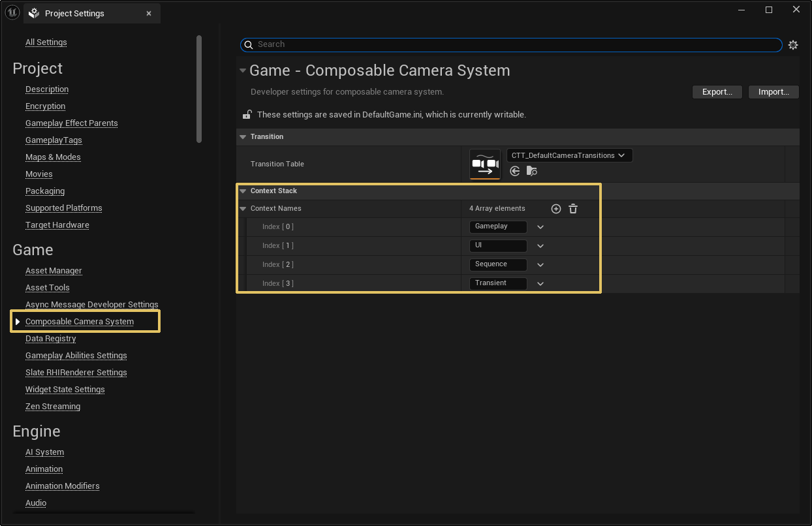Screen dimensions: 812x526
Task: Remove all Context Names array elements
Action: point(573,209)
